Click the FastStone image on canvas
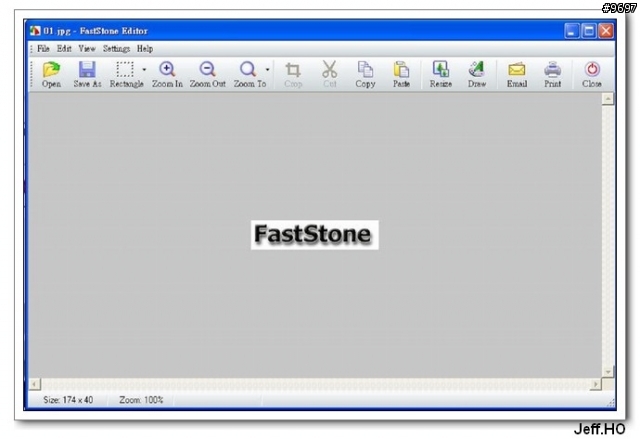This screenshot has width=640, height=439. (314, 235)
